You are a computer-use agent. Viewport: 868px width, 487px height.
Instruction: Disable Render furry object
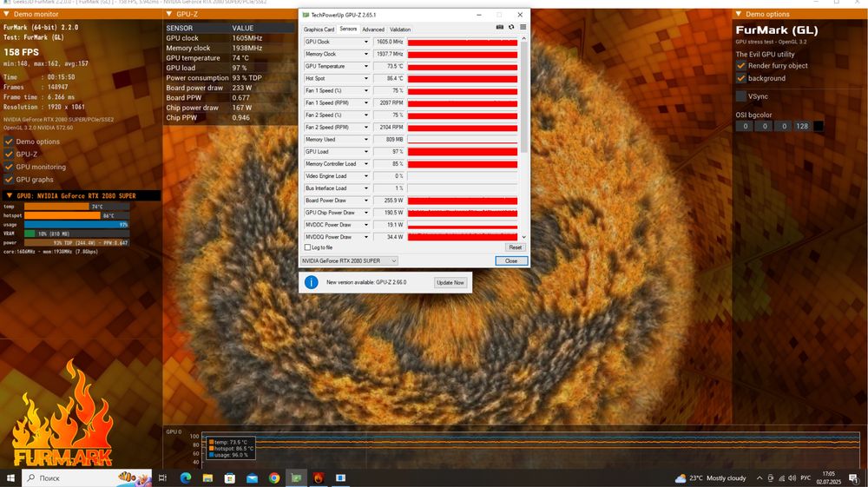tap(740, 66)
